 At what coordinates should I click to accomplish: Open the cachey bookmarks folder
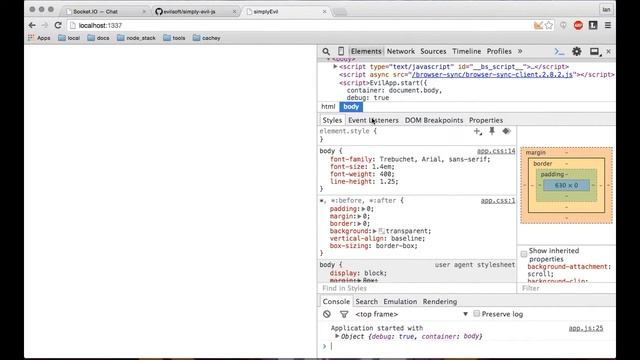click(207, 38)
